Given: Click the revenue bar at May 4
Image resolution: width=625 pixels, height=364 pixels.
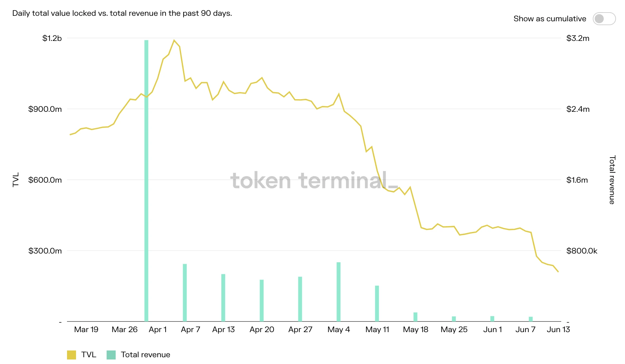Looking at the screenshot, I should [x=339, y=292].
